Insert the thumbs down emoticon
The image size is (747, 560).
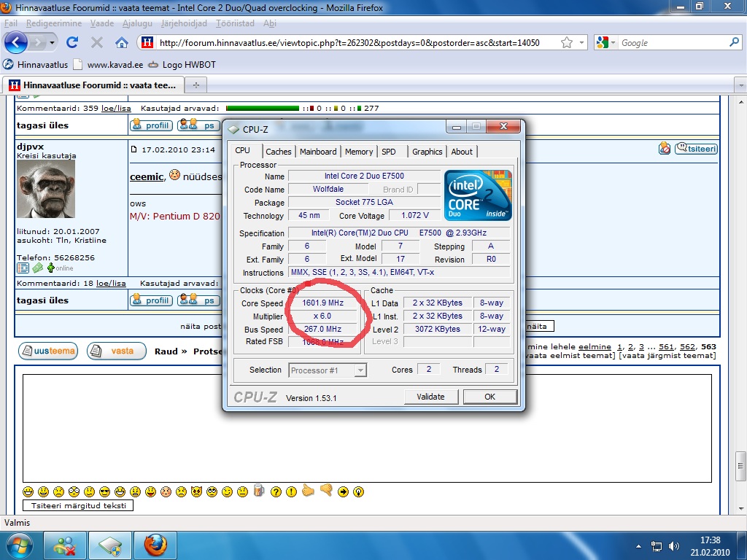[x=326, y=489]
